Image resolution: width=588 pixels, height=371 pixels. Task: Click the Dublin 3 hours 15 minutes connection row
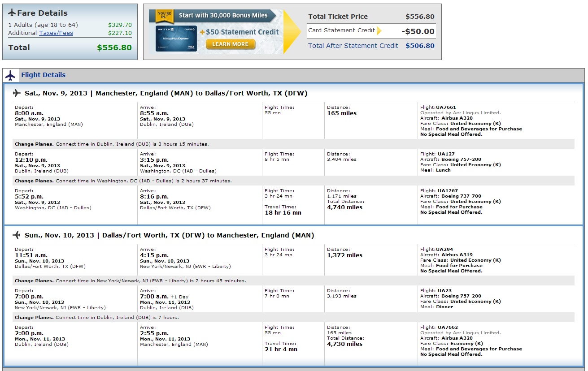click(x=294, y=144)
